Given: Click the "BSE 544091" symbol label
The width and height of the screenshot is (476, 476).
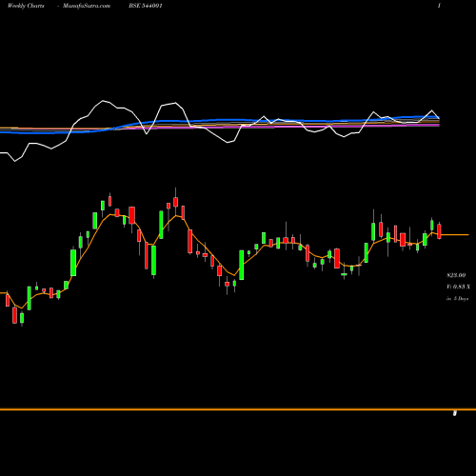Looking at the screenshot, I should coord(146,6).
